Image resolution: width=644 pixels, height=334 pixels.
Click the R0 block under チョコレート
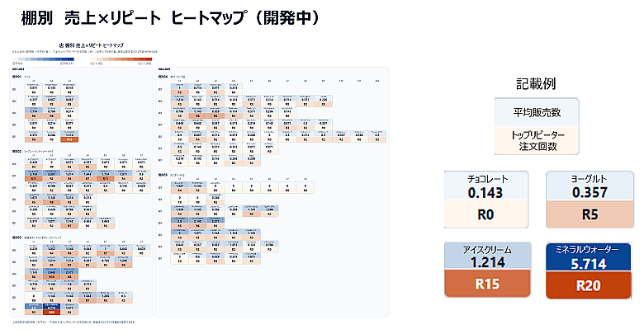(x=485, y=214)
